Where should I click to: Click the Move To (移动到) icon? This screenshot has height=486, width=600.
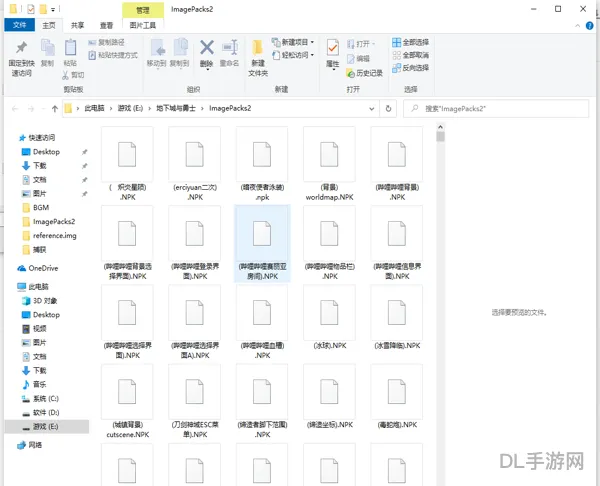pyautogui.click(x=157, y=48)
